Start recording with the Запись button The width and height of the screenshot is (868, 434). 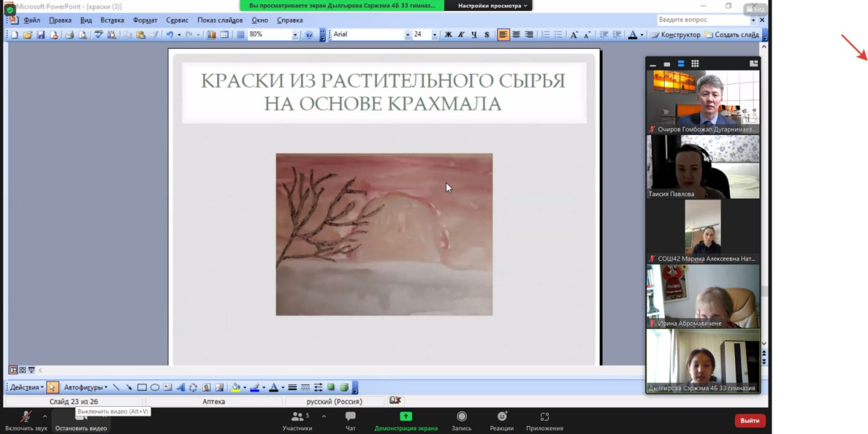(462, 420)
